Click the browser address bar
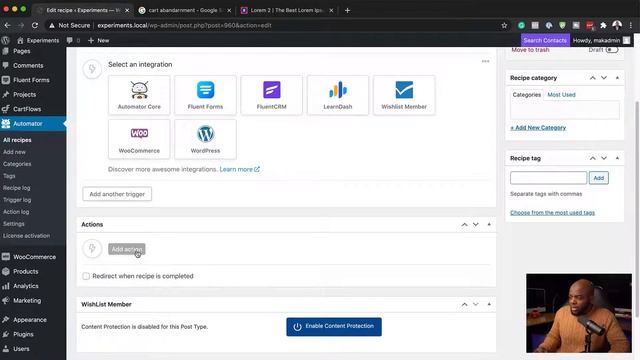This screenshot has width=640, height=360. click(x=273, y=25)
